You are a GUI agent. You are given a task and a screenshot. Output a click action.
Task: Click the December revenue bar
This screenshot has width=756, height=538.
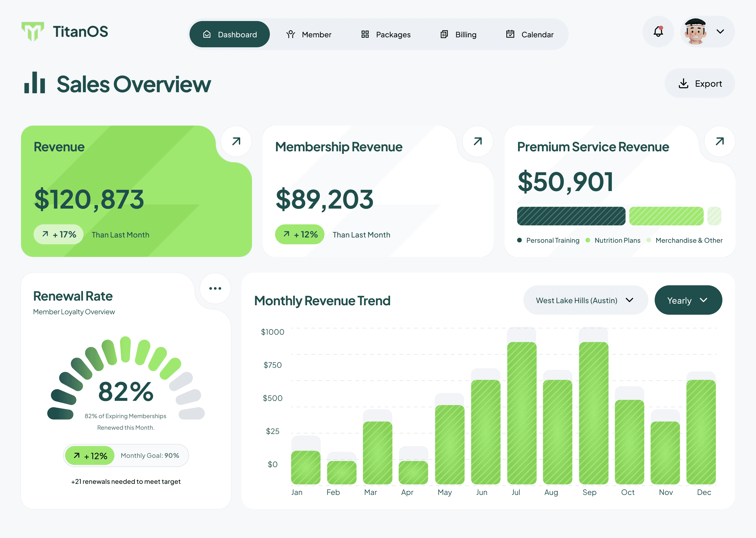(x=701, y=432)
